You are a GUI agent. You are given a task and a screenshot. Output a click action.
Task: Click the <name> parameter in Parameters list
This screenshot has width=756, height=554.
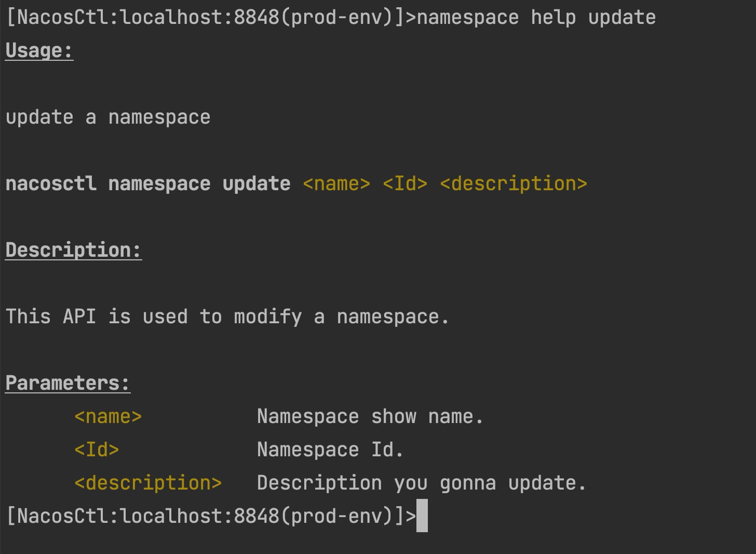coord(108,417)
